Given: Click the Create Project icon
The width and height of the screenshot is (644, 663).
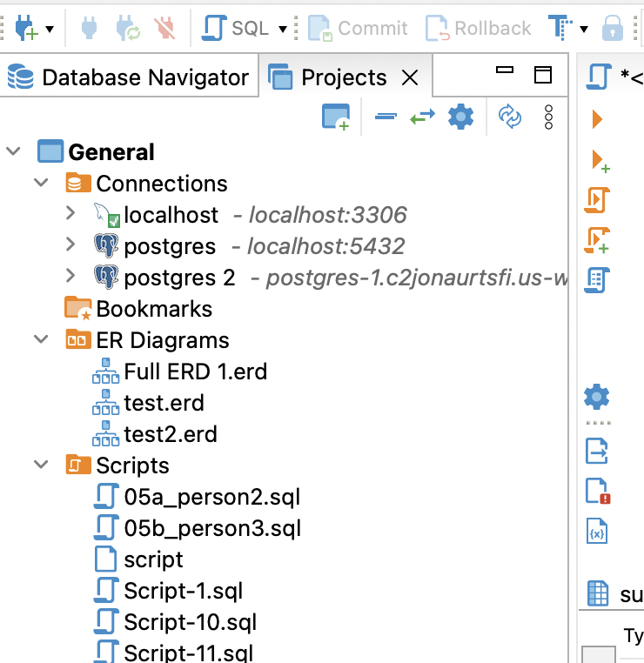Looking at the screenshot, I should [x=335, y=117].
